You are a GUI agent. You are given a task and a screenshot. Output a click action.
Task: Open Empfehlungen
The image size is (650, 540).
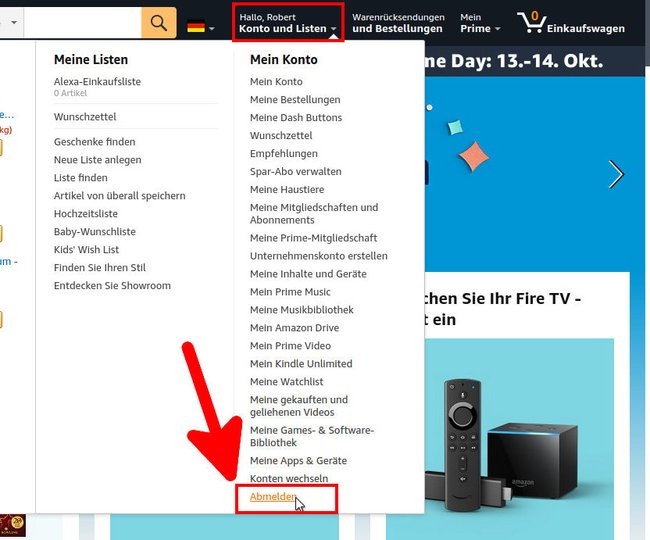click(284, 154)
